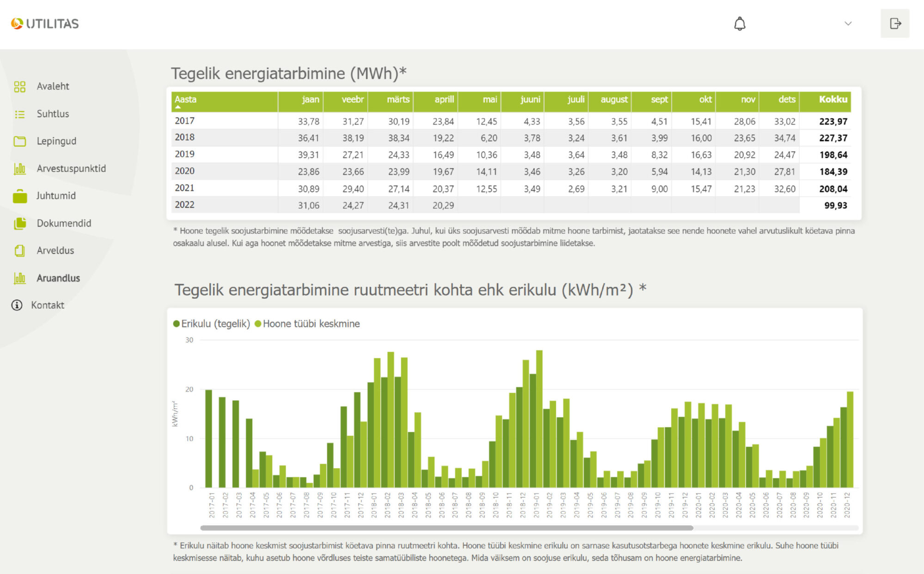Viewport: 924px width, 574px height.
Task: Click the Kontakt info icon
Action: click(x=17, y=305)
